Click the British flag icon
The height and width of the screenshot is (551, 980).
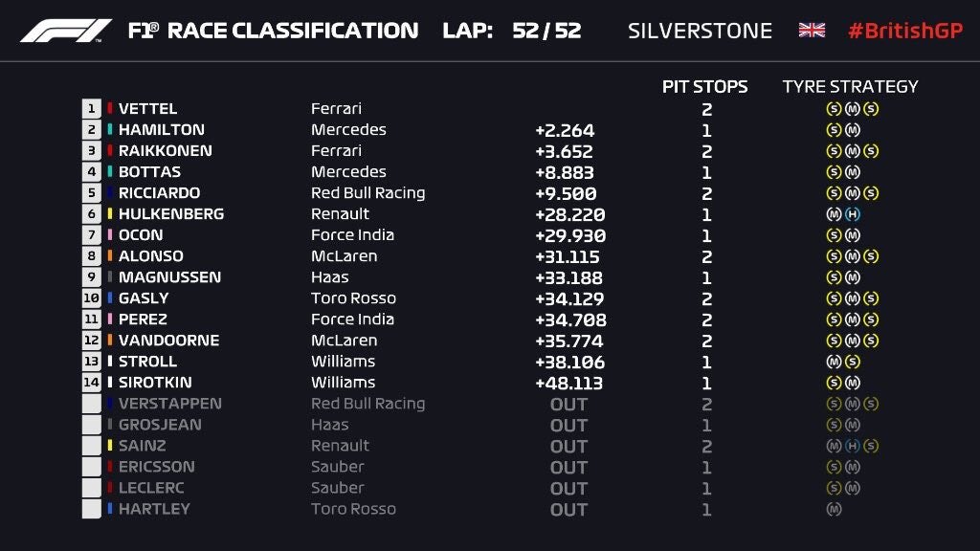812,31
